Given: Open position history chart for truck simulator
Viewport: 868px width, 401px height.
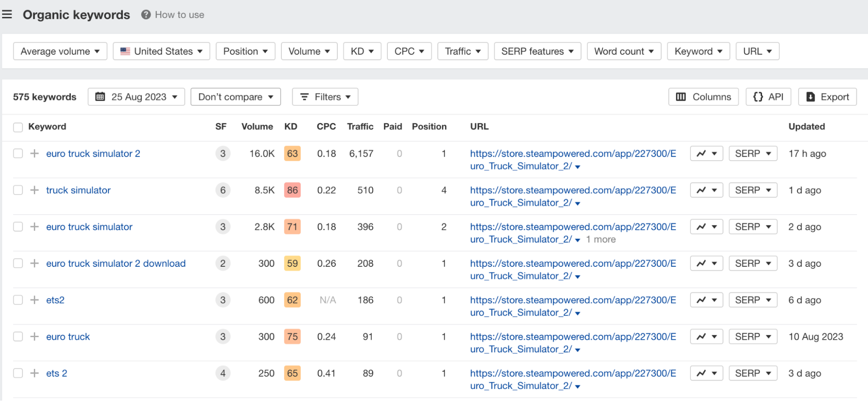Looking at the screenshot, I should point(706,190).
